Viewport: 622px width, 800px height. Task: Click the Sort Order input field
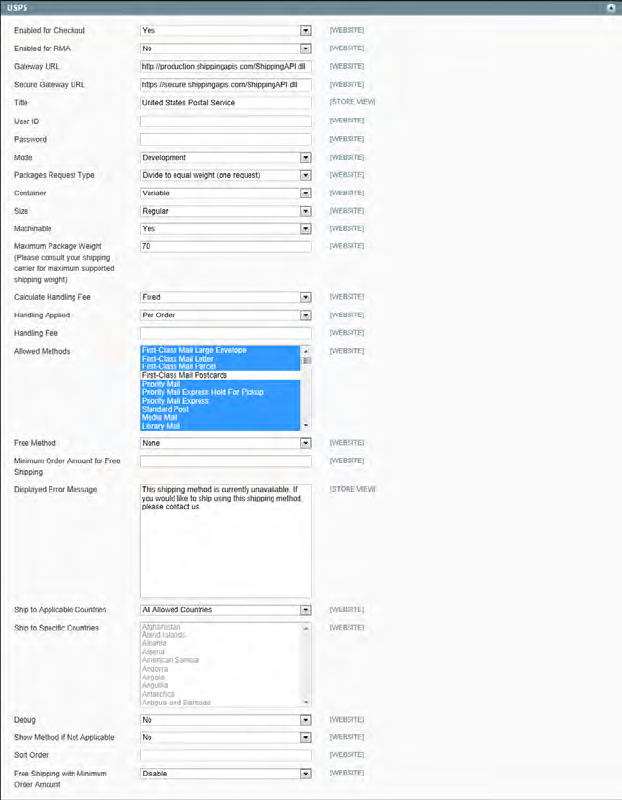[226, 756]
